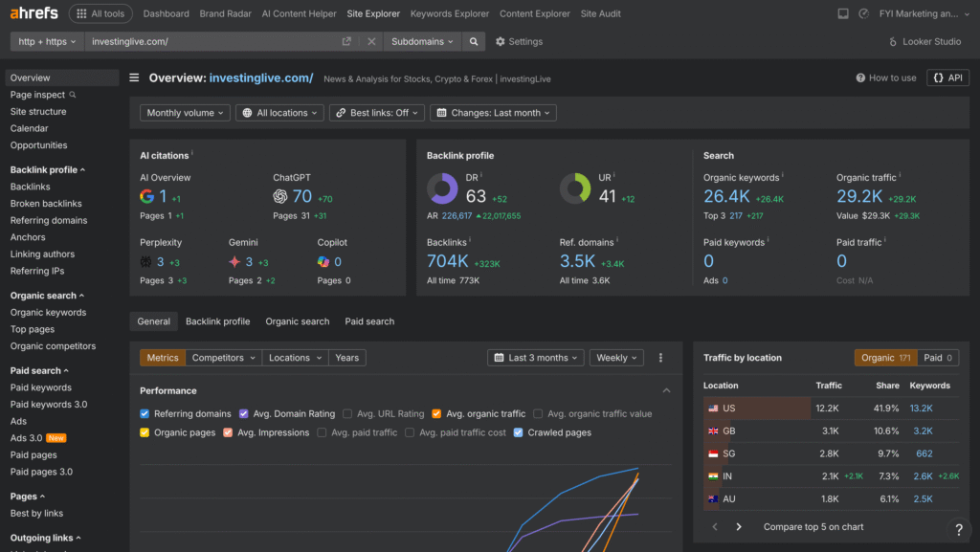Toggle Organic pages checkbox
The width and height of the screenshot is (980, 552).
pyautogui.click(x=145, y=432)
